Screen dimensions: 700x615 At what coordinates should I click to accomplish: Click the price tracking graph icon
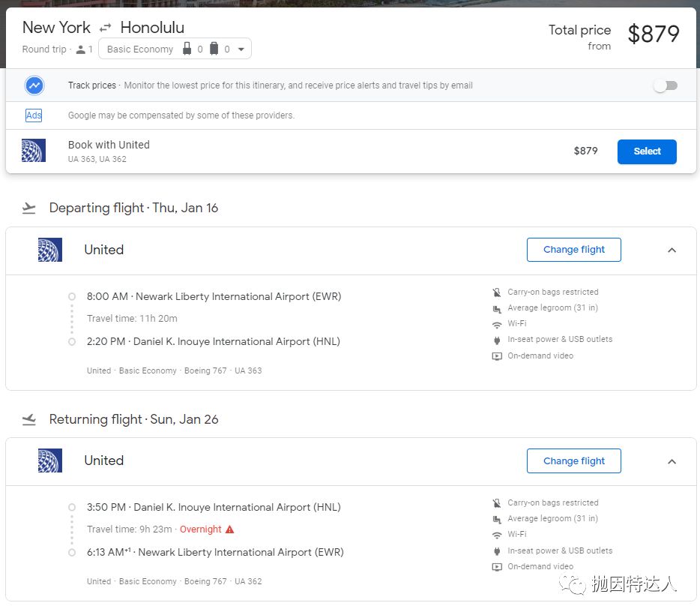(x=34, y=85)
